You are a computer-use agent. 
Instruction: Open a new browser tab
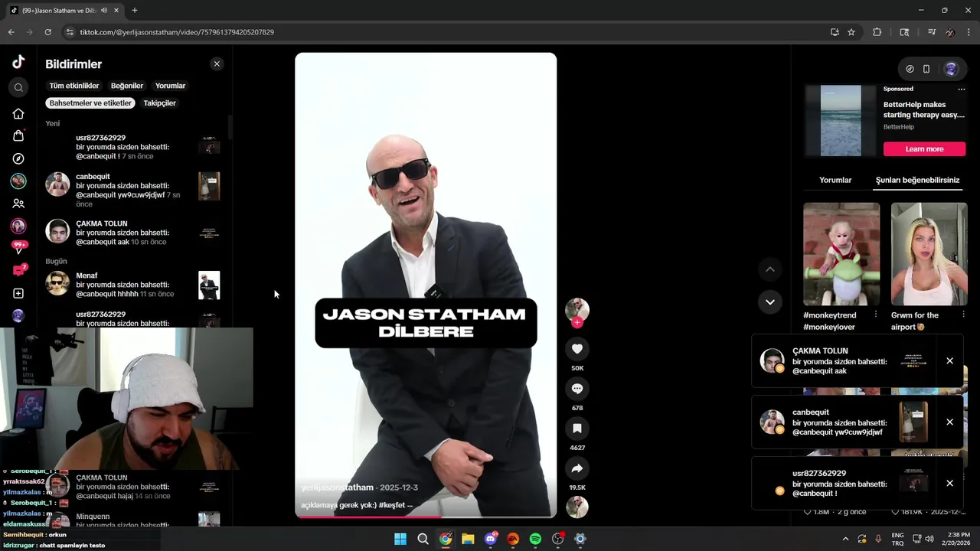(x=135, y=11)
